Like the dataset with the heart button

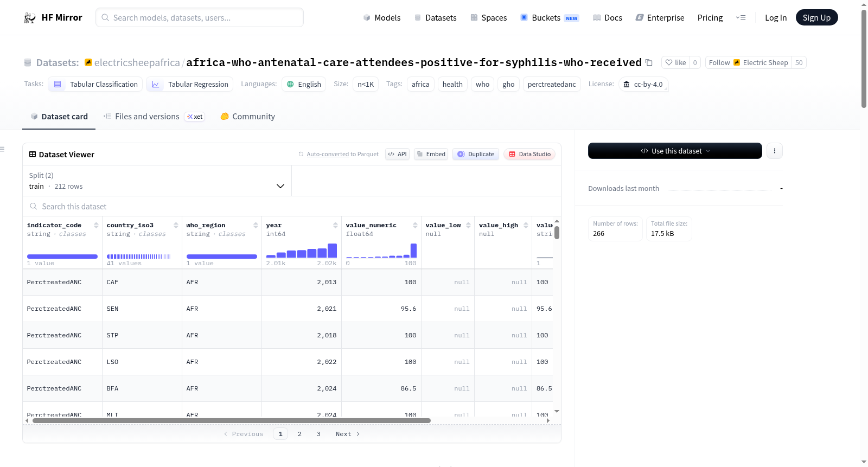coord(675,62)
